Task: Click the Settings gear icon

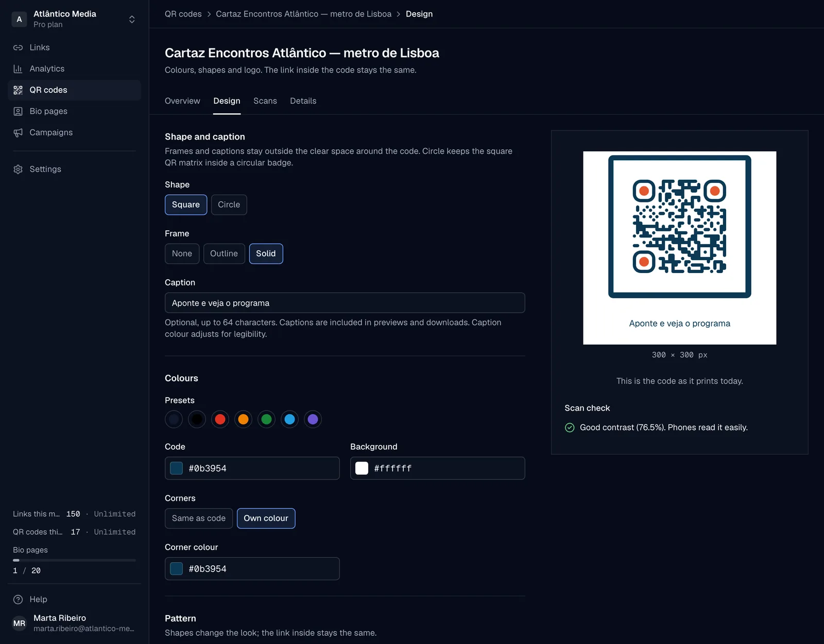Action: [x=18, y=169]
